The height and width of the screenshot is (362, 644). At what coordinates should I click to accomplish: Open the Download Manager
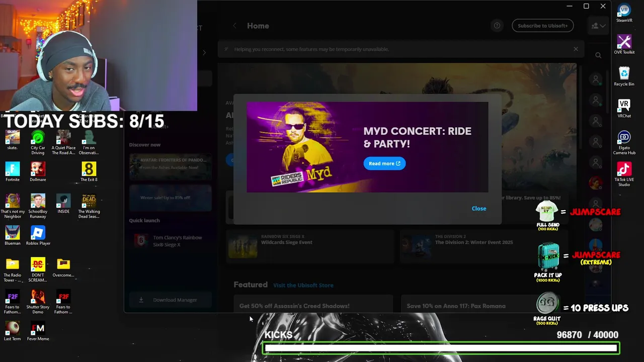[170, 300]
